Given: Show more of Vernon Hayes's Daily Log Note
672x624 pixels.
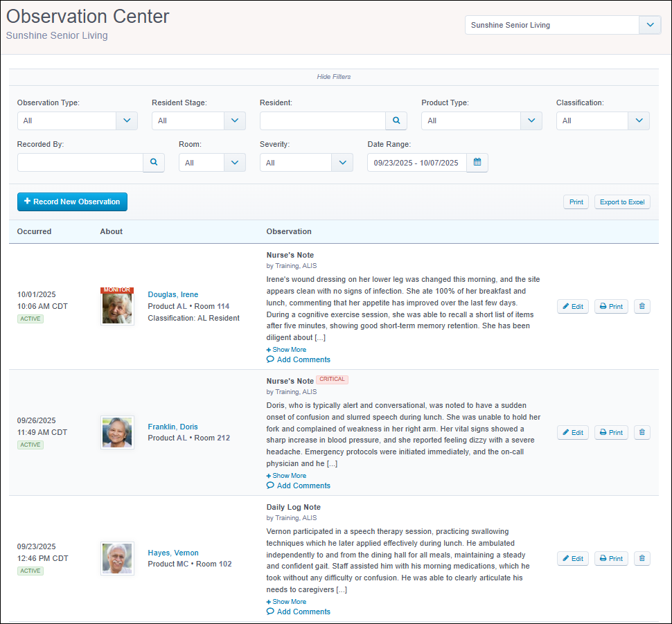Looking at the screenshot, I should [287, 602].
